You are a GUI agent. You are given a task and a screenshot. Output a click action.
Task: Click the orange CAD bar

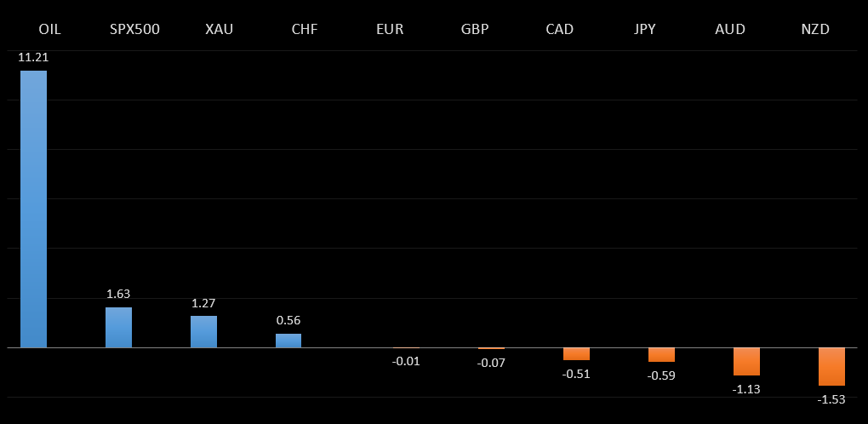click(576, 353)
